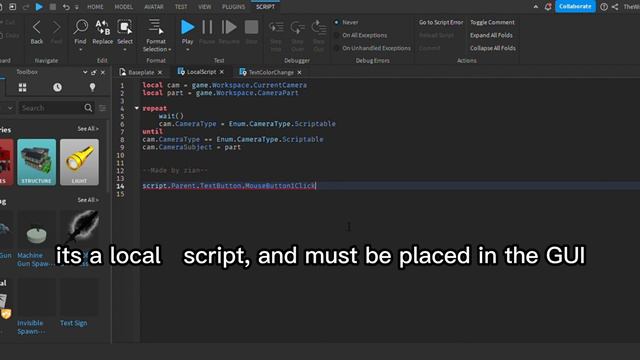The image size is (640, 360).
Task: Open the quick access toolbar dropdown
Action: point(76,7)
